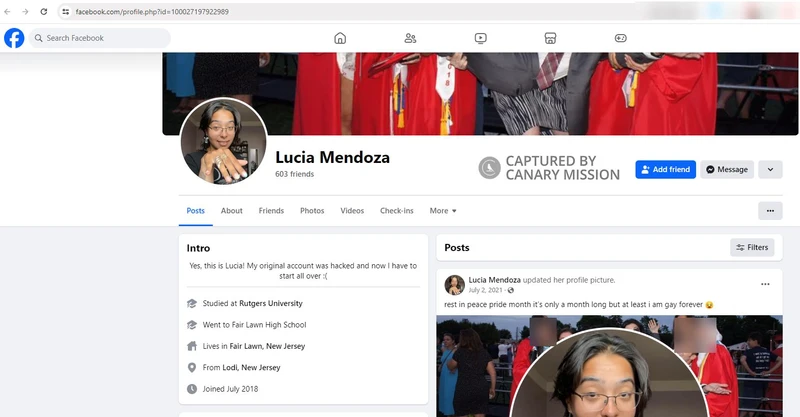This screenshot has width=800, height=417.
Task: Open the post's three-dot menu
Action: click(x=765, y=284)
